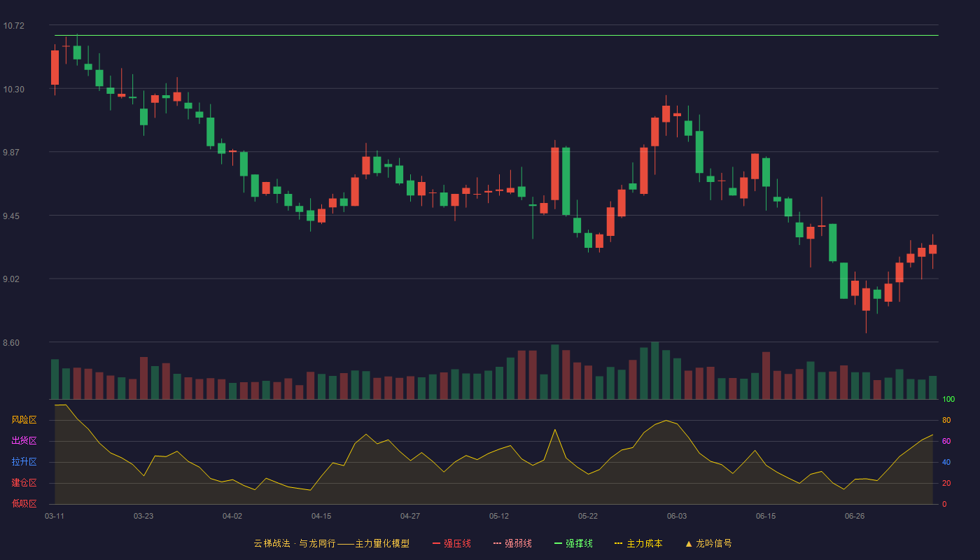The width and height of the screenshot is (980, 560).
Task: Click the 05-22 date label
Action: point(588,516)
